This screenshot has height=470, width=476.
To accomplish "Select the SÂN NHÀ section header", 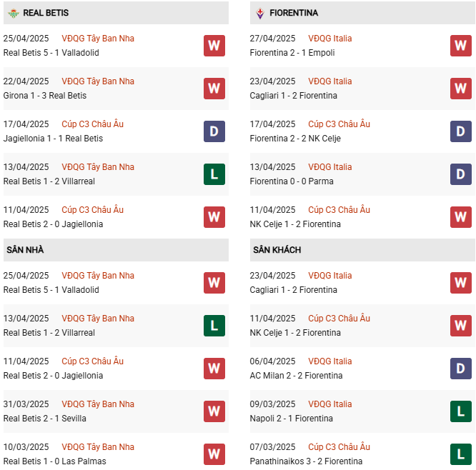I will (x=26, y=250).
